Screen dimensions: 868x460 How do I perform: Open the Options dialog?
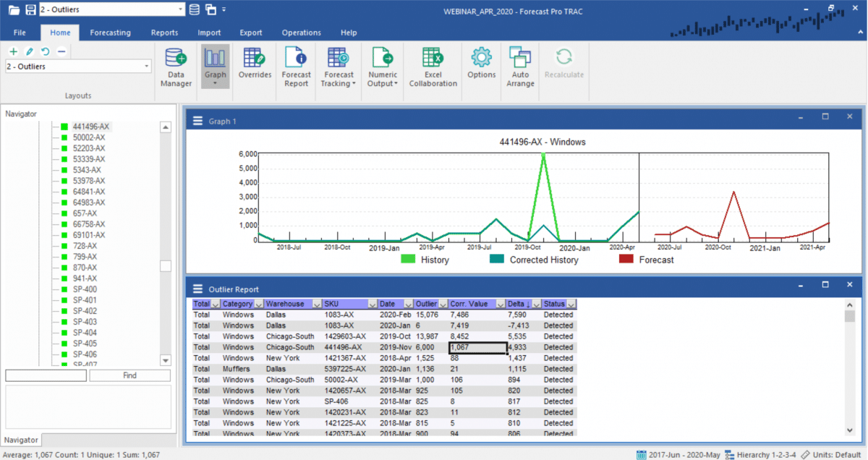pos(480,67)
